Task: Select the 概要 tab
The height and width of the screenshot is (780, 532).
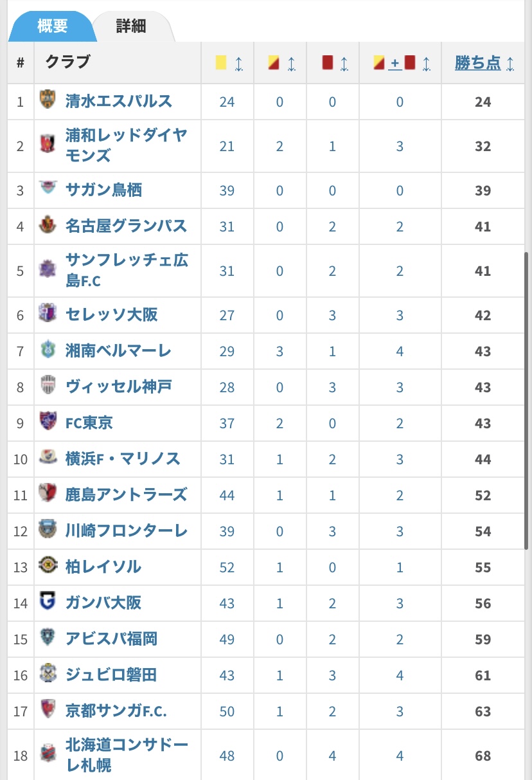Action: [x=53, y=26]
